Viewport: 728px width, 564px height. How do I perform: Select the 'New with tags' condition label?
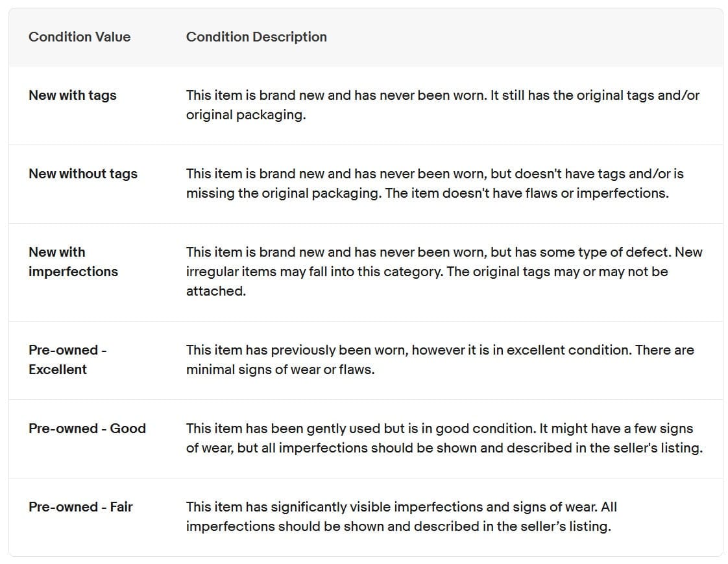click(x=73, y=95)
